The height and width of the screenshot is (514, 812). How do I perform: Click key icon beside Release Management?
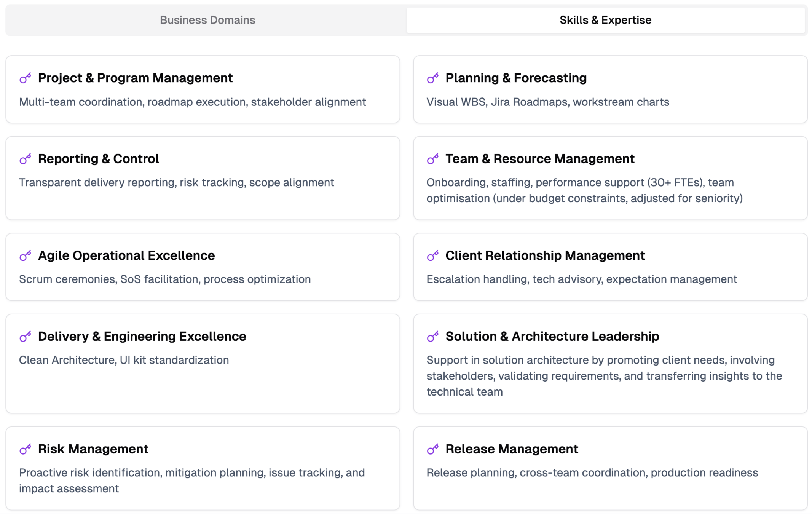click(x=432, y=449)
